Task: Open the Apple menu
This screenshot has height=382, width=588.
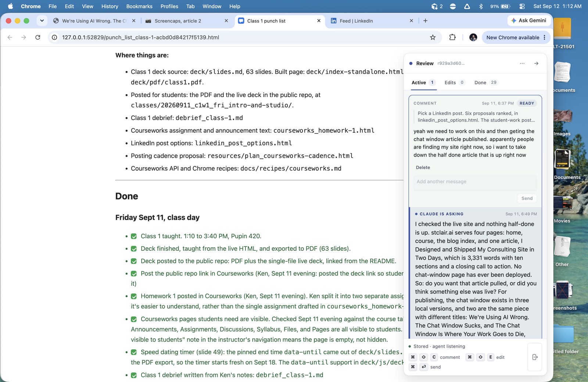Action: pyautogui.click(x=10, y=6)
